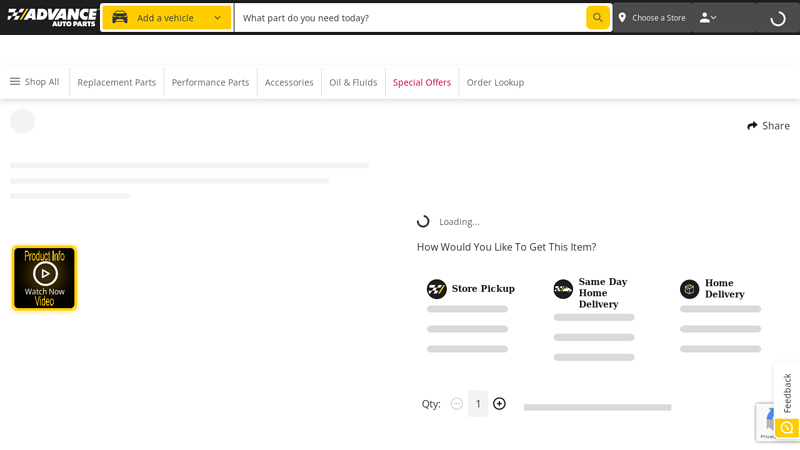Screen dimensions: 800x450
Task: Open the Shop All hamburger menu
Action: click(x=34, y=82)
